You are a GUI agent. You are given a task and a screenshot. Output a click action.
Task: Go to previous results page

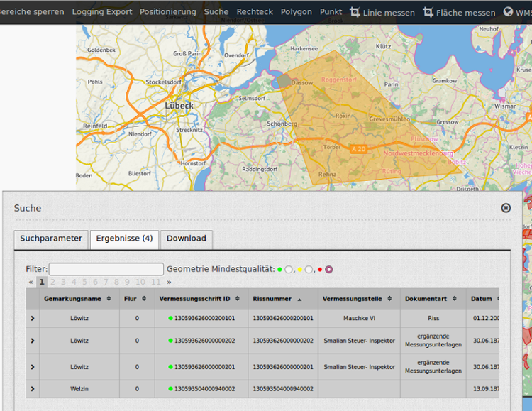(31, 282)
